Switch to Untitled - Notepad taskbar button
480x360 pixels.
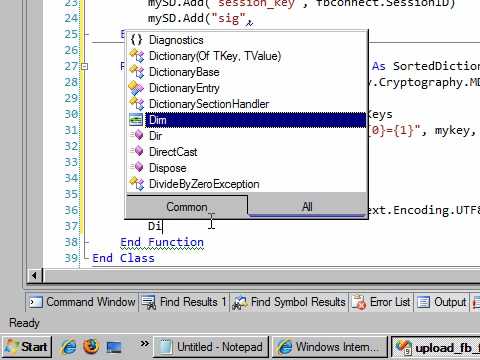pyautogui.click(x=211, y=347)
